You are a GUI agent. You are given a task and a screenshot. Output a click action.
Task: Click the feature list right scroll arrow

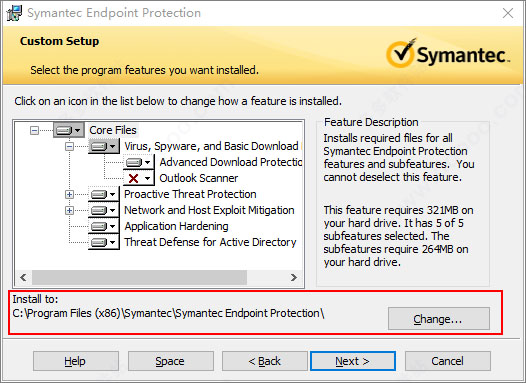(294, 277)
